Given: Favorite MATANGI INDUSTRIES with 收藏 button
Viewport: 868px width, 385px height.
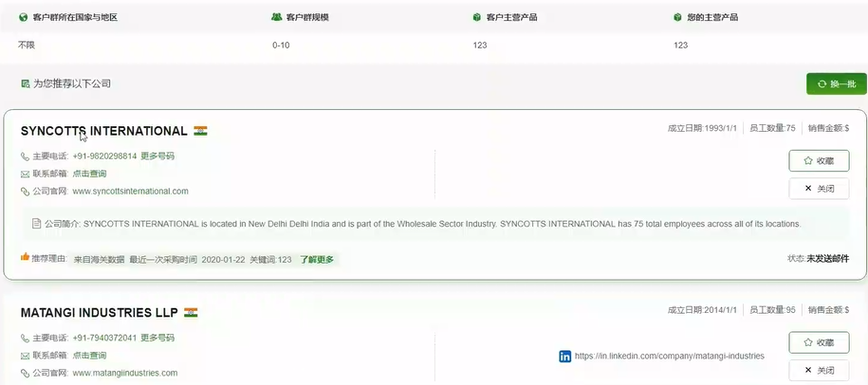Looking at the screenshot, I should pyautogui.click(x=819, y=342).
